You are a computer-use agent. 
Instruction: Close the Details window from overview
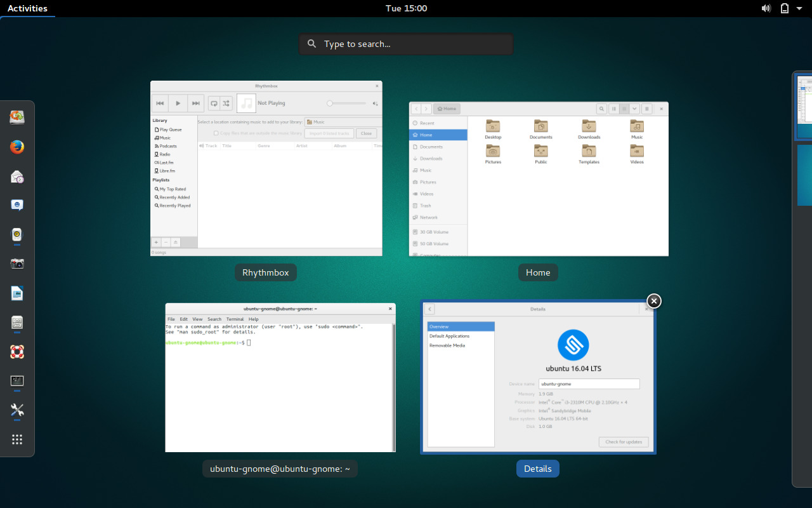point(653,301)
